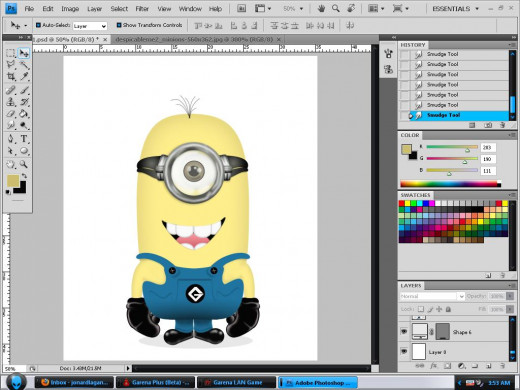Image resolution: width=520 pixels, height=390 pixels.
Task: Select the Magic Wand tool
Action: click(24, 65)
